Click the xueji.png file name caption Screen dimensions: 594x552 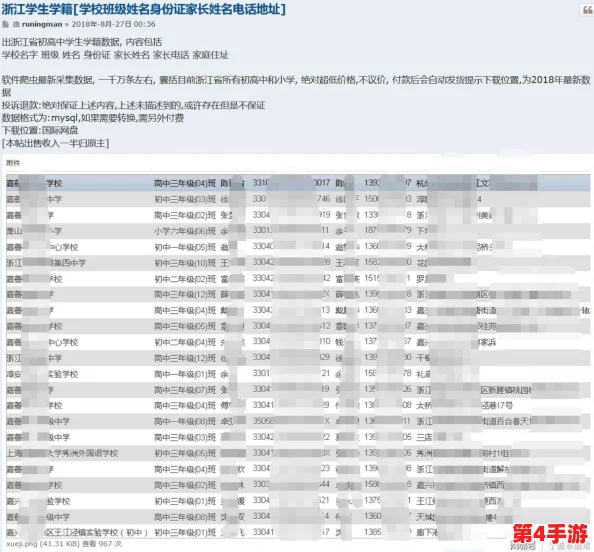click(x=22, y=544)
